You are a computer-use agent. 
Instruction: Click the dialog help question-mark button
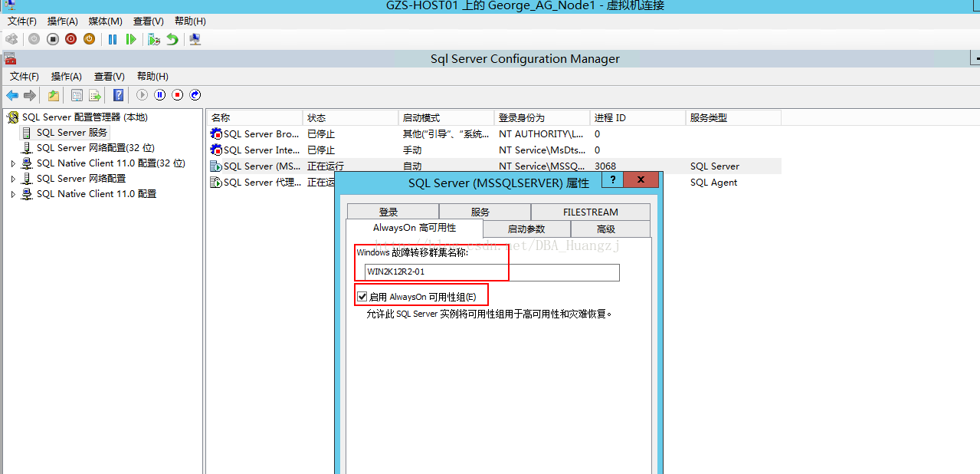pyautogui.click(x=612, y=179)
